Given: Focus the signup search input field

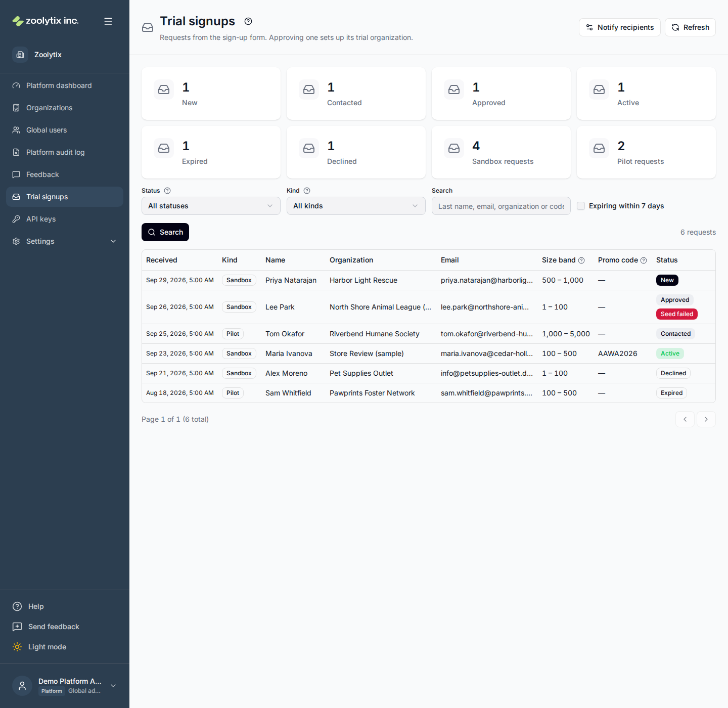Looking at the screenshot, I should click(501, 206).
